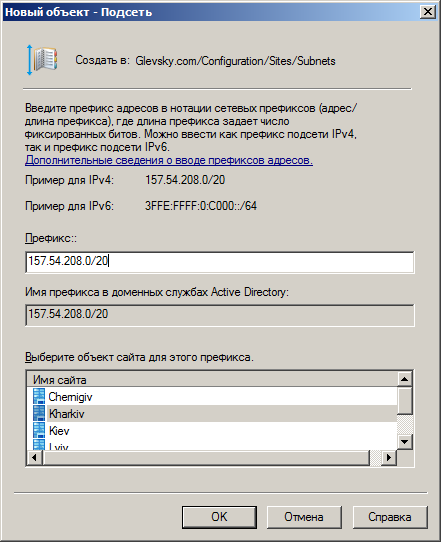Open help with the Справка button

390,517
